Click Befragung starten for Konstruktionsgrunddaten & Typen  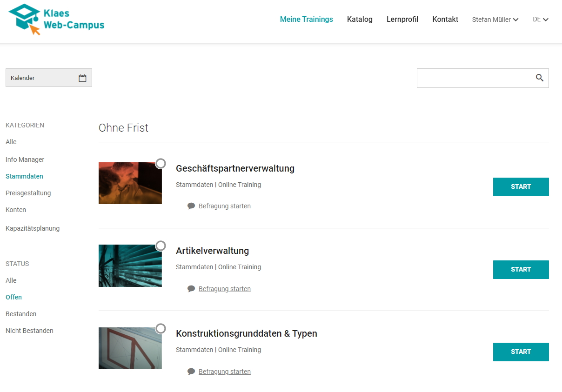tap(225, 372)
